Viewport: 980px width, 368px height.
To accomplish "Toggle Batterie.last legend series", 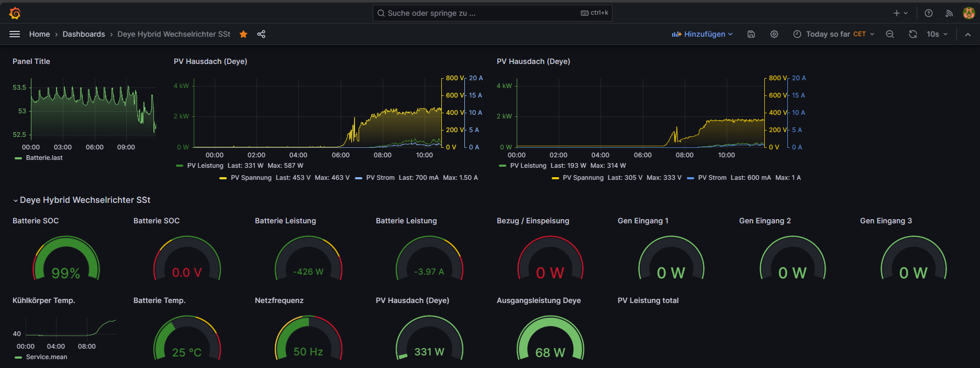I will pyautogui.click(x=44, y=158).
